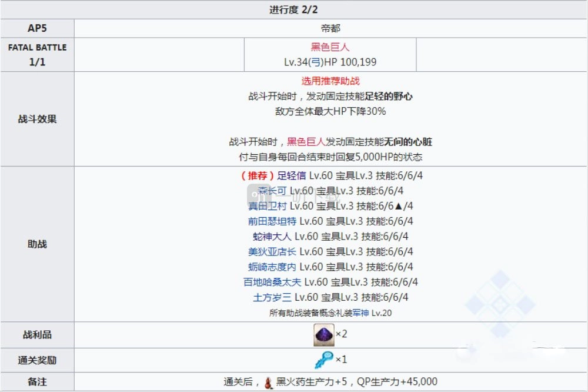The image size is (588, 392).
Task: Click the 土方岁三 servant link
Action: 272,298
